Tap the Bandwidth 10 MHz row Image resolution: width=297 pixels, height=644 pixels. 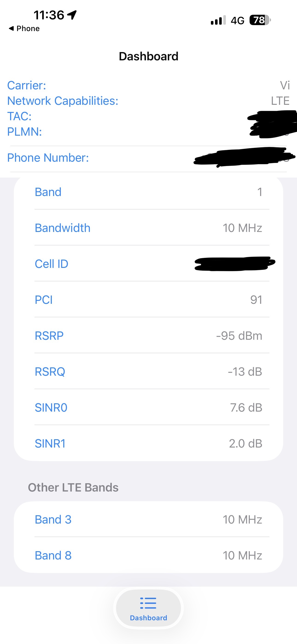coord(148,228)
